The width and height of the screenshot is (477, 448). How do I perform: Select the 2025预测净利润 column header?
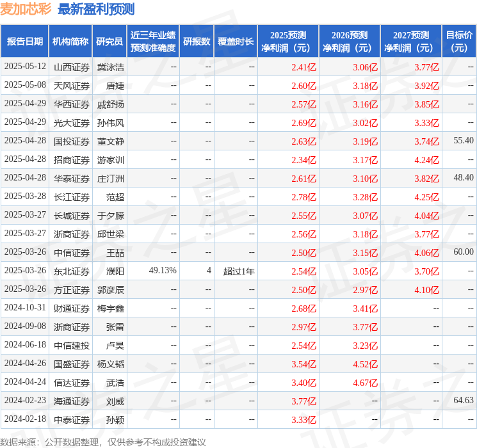point(287,42)
